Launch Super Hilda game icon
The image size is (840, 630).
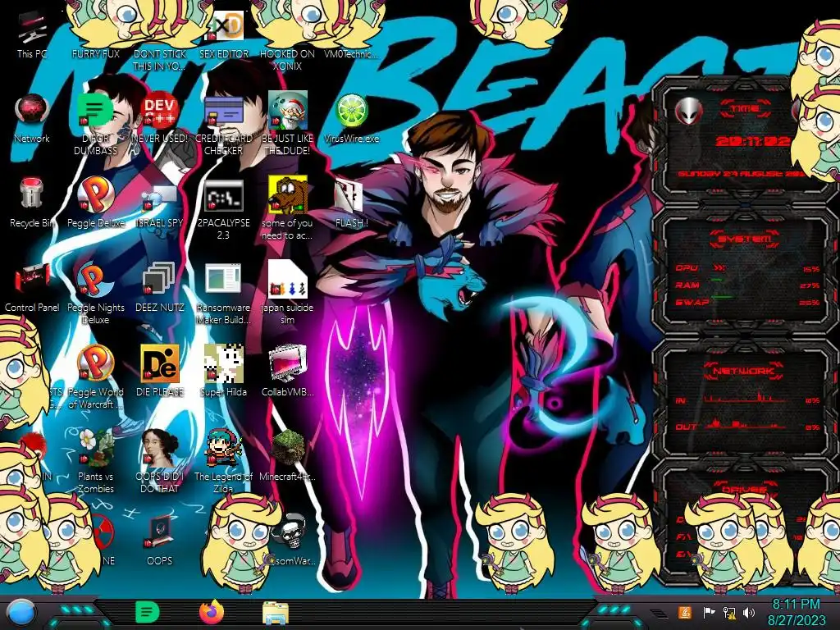(x=224, y=371)
